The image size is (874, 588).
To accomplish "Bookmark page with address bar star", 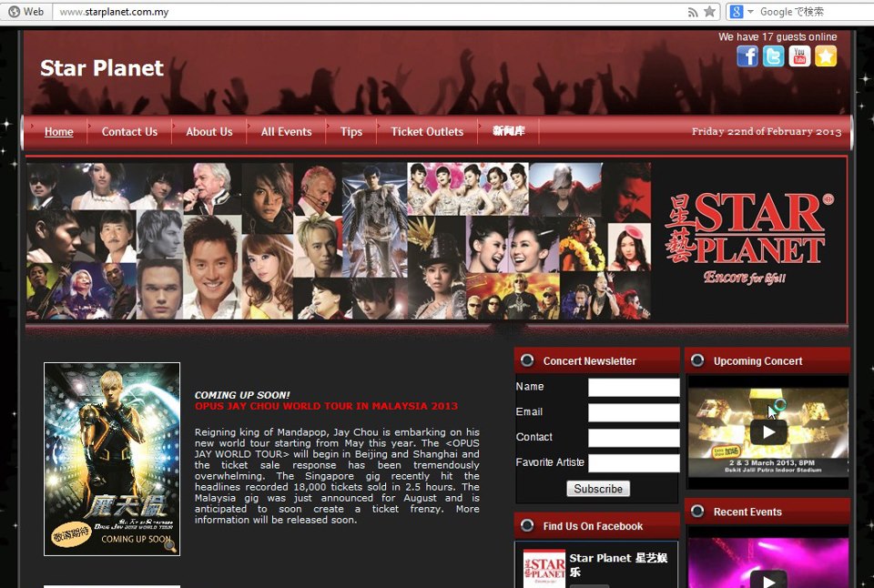I will [x=709, y=12].
